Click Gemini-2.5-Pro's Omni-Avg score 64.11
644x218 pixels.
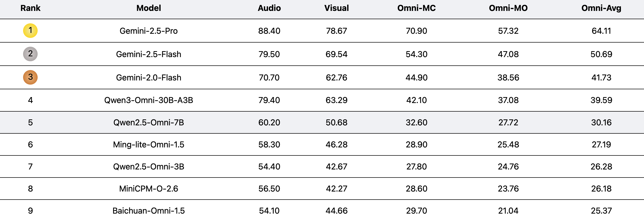click(x=601, y=31)
